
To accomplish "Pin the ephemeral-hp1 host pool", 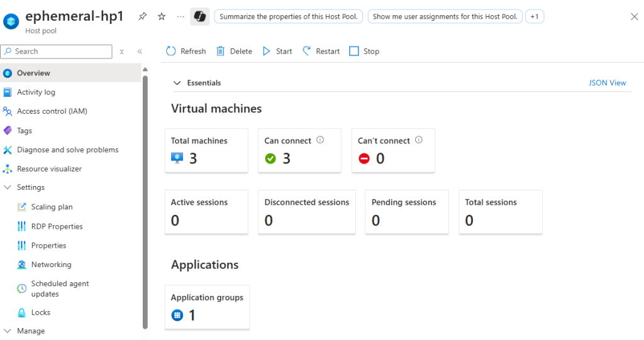I will pyautogui.click(x=142, y=16).
